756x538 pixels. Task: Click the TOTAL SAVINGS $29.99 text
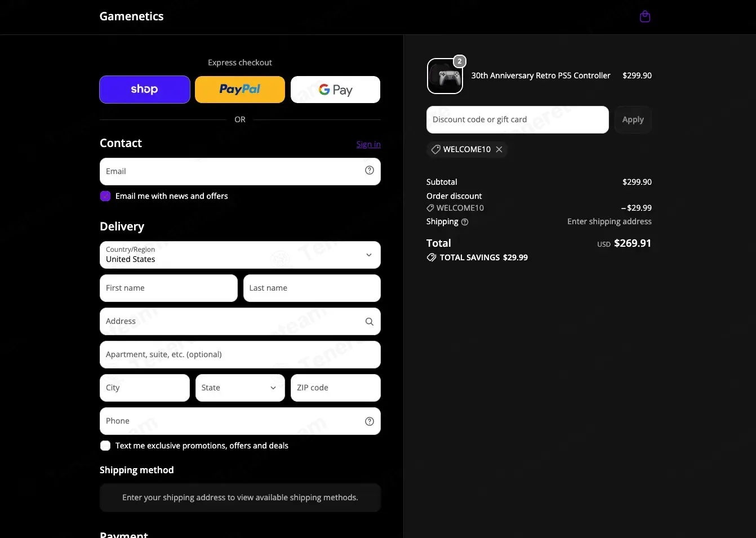pyautogui.click(x=484, y=257)
